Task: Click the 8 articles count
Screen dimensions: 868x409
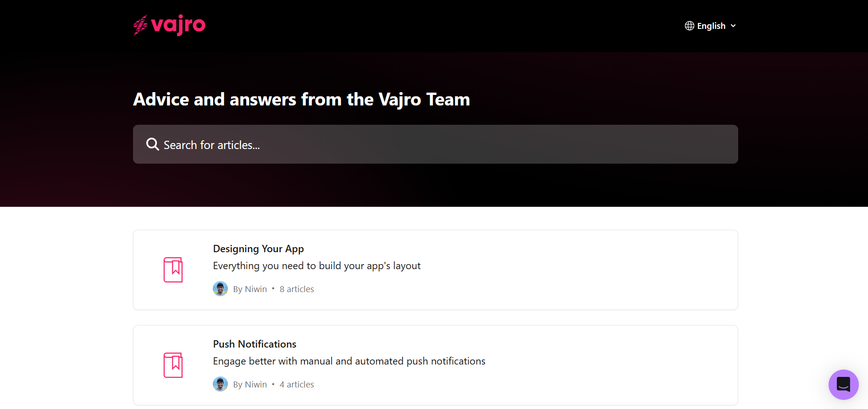Action: click(x=297, y=289)
